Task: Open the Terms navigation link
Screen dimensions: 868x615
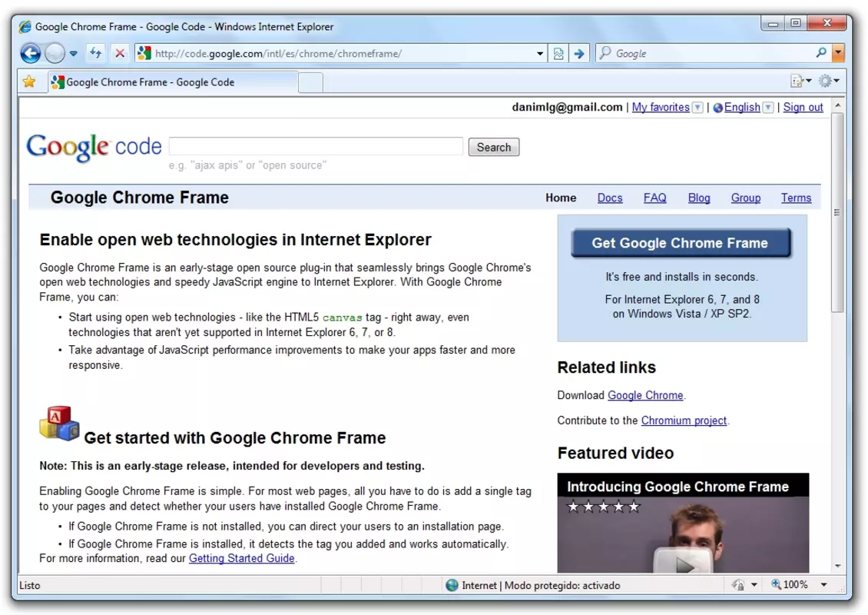Action: tap(796, 198)
